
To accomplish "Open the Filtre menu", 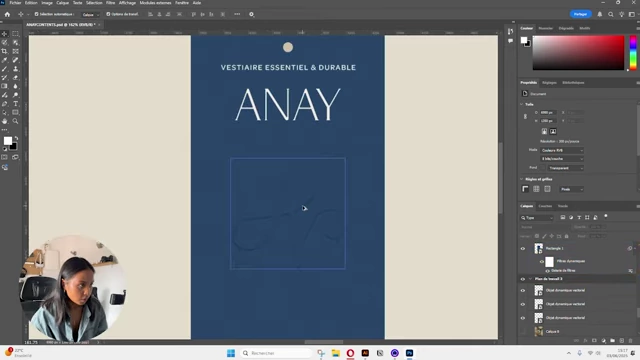I will tap(110, 3).
